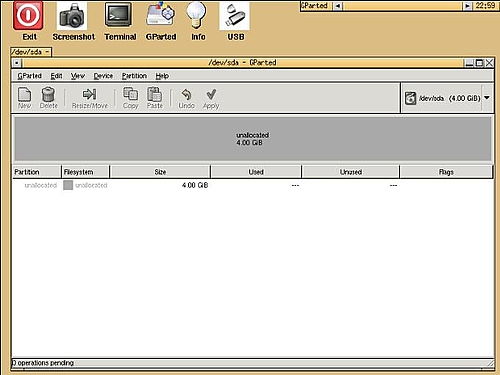Image resolution: width=500 pixels, height=375 pixels.
Task: Click the Apply checkmark toolbar icon
Action: (x=211, y=94)
